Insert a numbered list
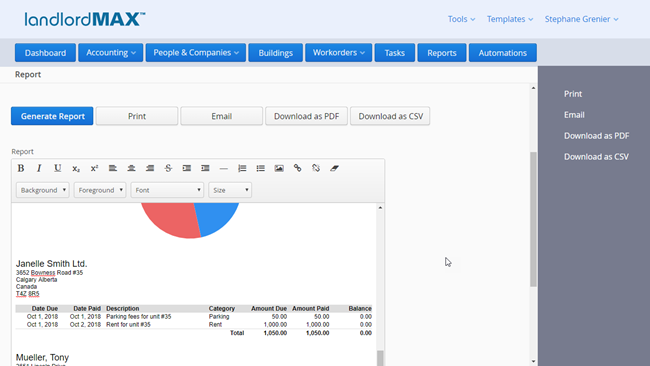This screenshot has width=650, height=366. click(x=242, y=168)
